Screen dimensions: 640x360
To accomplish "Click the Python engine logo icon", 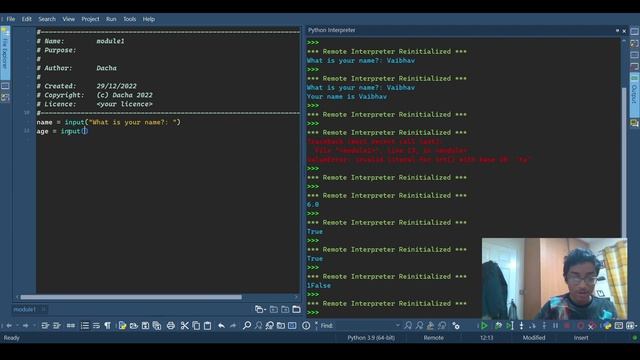I will pos(607,326).
